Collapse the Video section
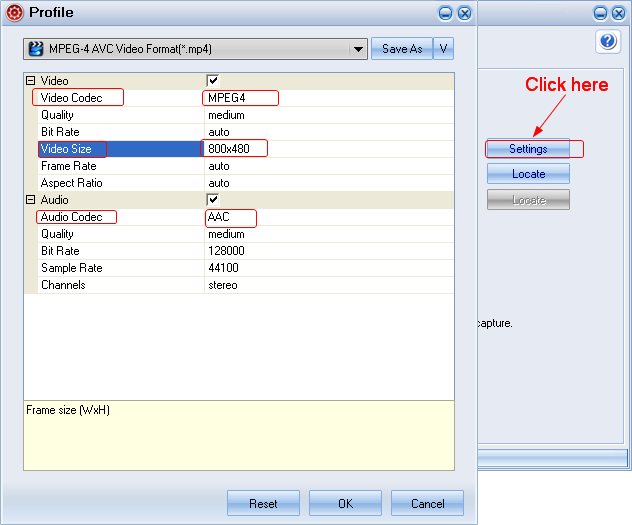Image resolution: width=632 pixels, height=525 pixels. pyautogui.click(x=31, y=81)
